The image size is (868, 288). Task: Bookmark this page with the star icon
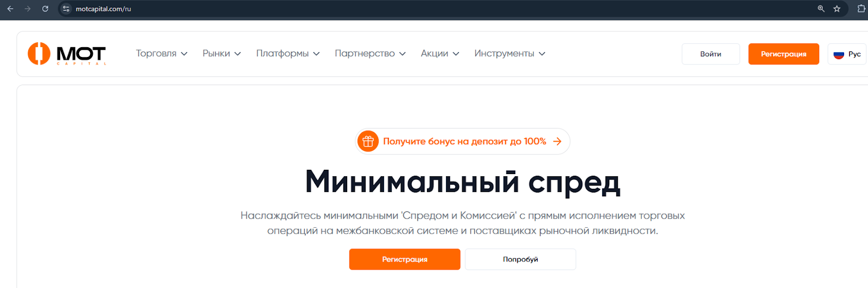point(837,9)
